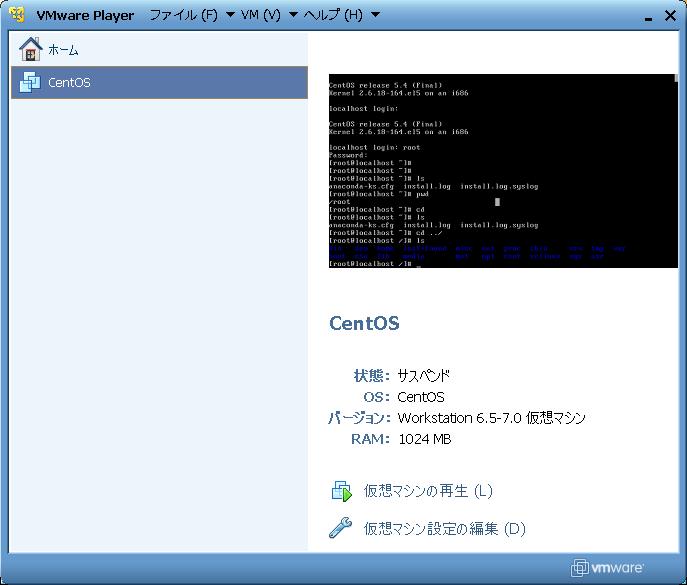This screenshot has height=585, width=687.
Task: Click the CentOS terminal screen thumbnail
Action: pyautogui.click(x=475, y=170)
